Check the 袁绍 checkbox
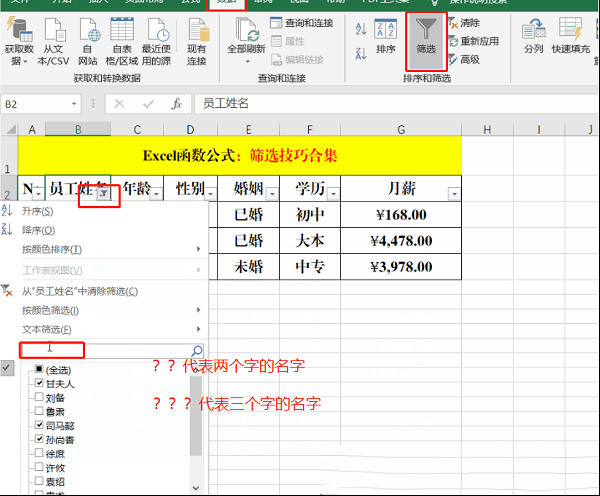 pyautogui.click(x=39, y=481)
